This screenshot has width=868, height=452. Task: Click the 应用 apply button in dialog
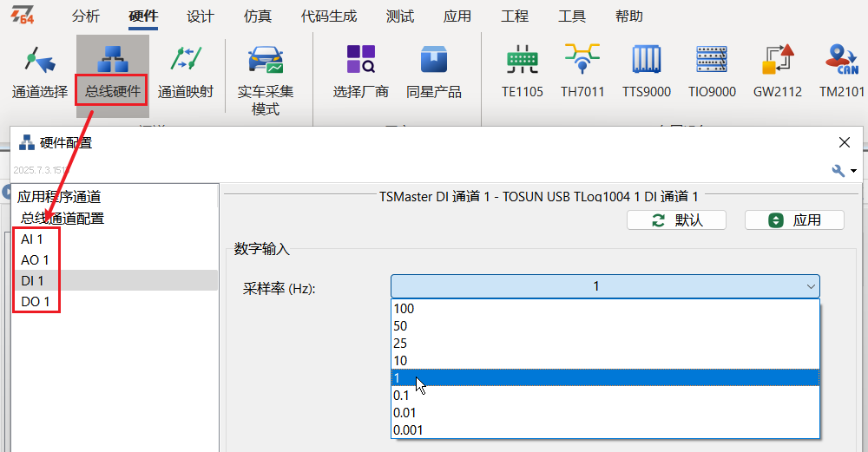pyautogui.click(x=794, y=220)
